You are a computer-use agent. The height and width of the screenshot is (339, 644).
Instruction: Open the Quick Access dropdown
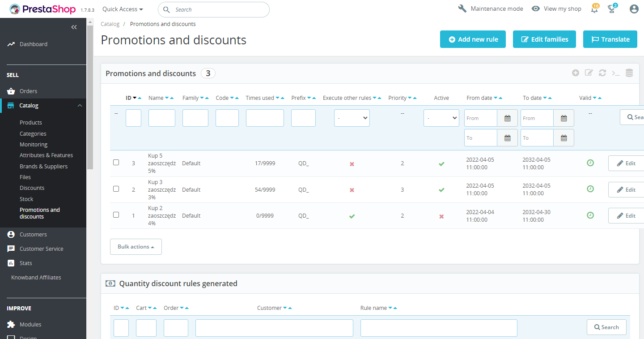pos(123,9)
